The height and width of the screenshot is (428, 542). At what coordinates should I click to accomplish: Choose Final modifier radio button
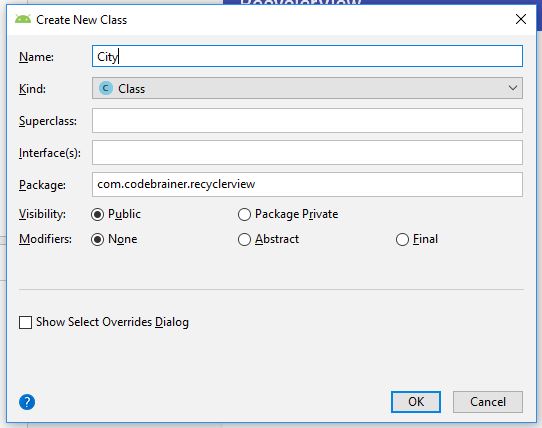402,239
